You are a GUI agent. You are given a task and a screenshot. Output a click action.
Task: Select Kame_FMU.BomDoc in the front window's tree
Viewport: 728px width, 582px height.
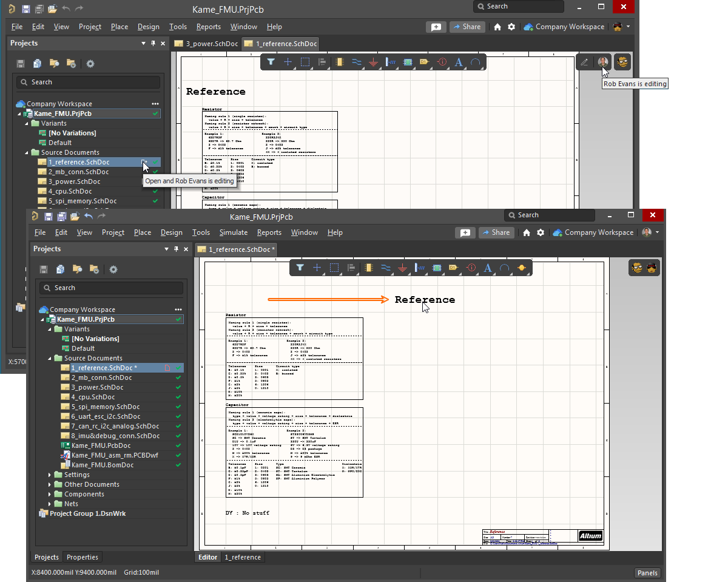click(x=103, y=465)
